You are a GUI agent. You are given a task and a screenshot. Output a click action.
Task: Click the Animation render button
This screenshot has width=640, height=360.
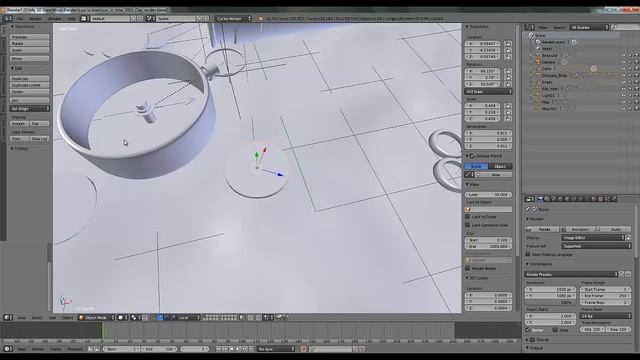578,229
